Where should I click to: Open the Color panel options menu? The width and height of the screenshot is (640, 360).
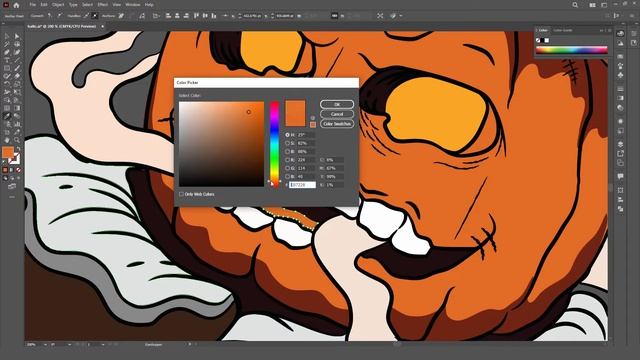[x=610, y=30]
